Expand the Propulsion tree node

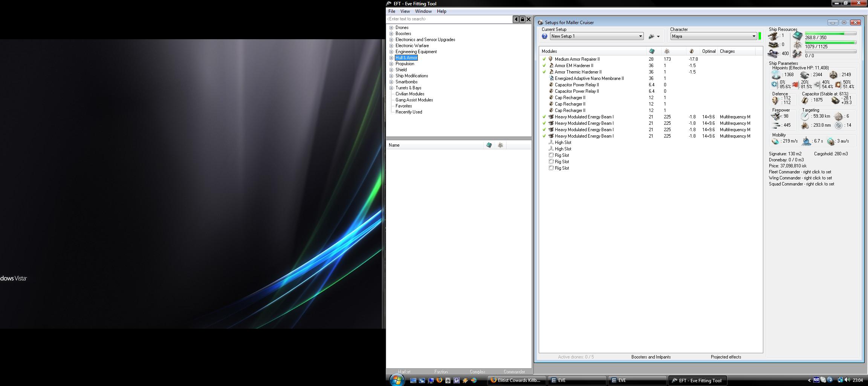(x=391, y=64)
